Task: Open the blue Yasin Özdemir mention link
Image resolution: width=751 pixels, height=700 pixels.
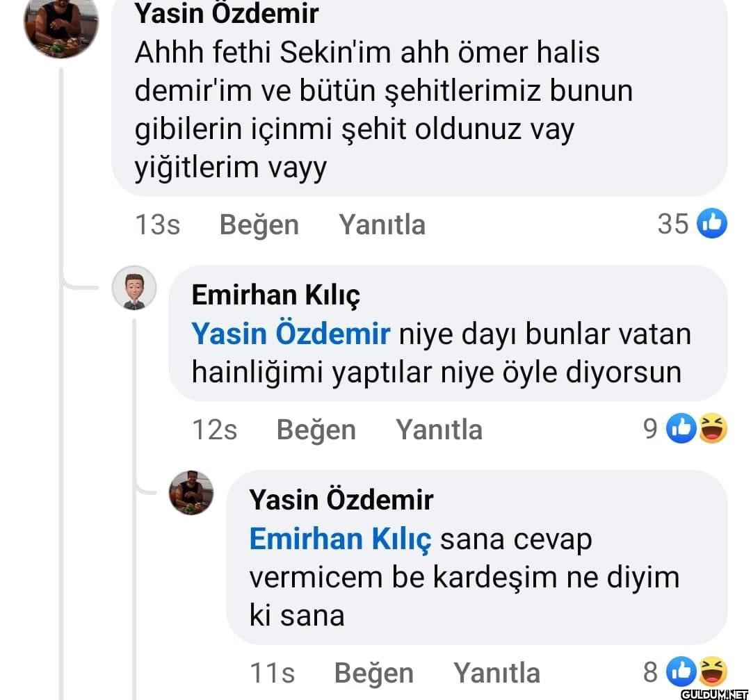Action: coord(290,334)
